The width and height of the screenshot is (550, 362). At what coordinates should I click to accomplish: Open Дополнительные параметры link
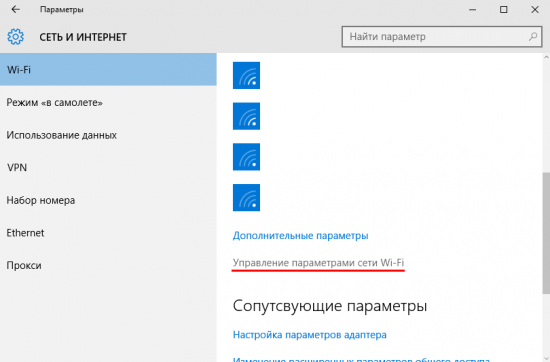[x=300, y=235]
